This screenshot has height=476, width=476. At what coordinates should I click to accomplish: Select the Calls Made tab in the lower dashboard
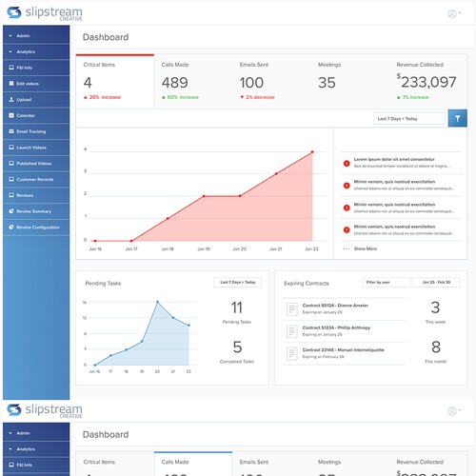(x=193, y=464)
